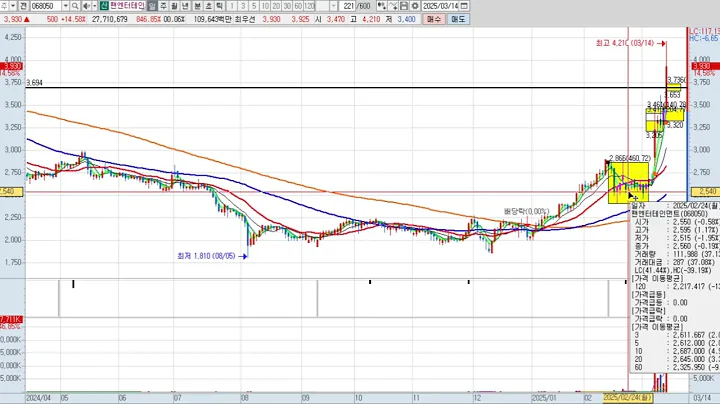720x404 pixels.
Task: Click the stock search magnifier icon
Action: coord(75,6)
